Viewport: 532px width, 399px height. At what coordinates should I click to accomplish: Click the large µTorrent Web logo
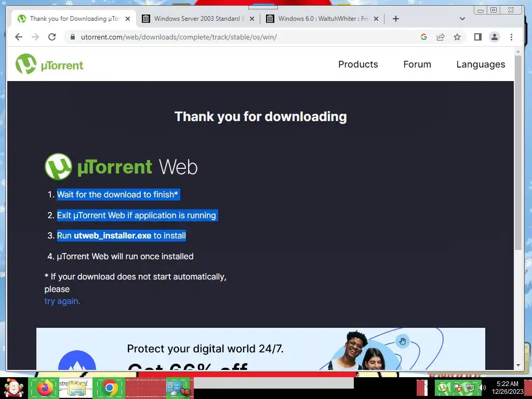pos(121,167)
